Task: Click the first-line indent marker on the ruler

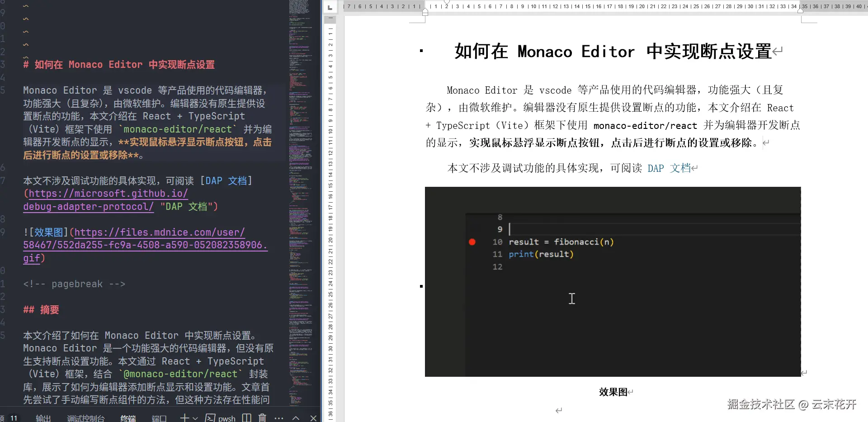Action: tap(447, 3)
